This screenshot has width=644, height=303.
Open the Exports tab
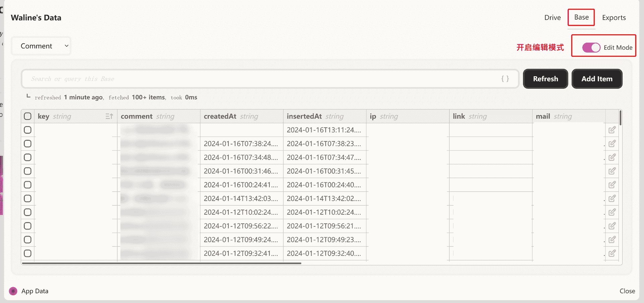point(613,18)
